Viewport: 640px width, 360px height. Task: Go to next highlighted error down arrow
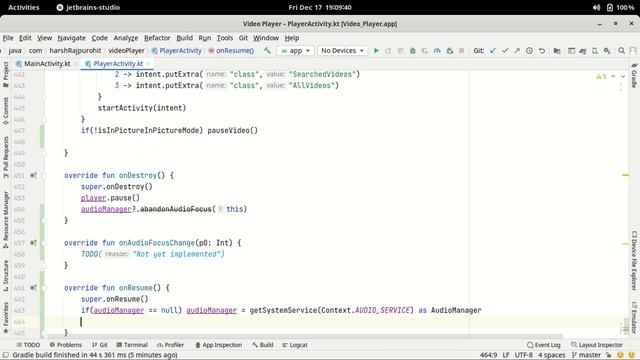pos(623,76)
